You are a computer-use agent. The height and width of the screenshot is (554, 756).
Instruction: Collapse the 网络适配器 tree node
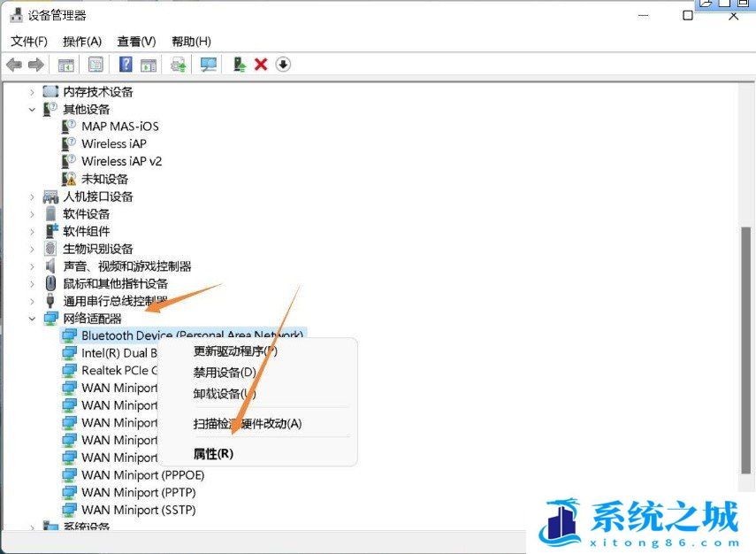pyautogui.click(x=33, y=319)
